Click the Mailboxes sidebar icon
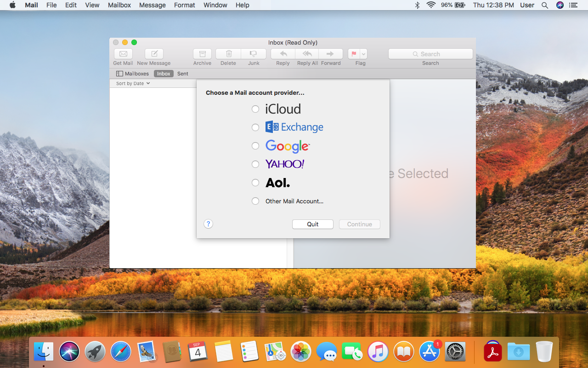Image resolution: width=588 pixels, height=368 pixels. (119, 74)
